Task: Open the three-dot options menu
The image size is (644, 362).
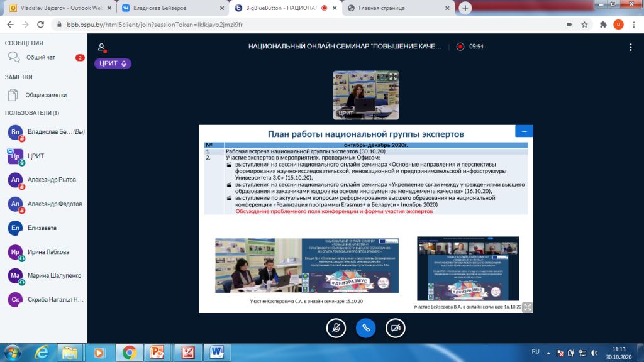Action: click(630, 47)
